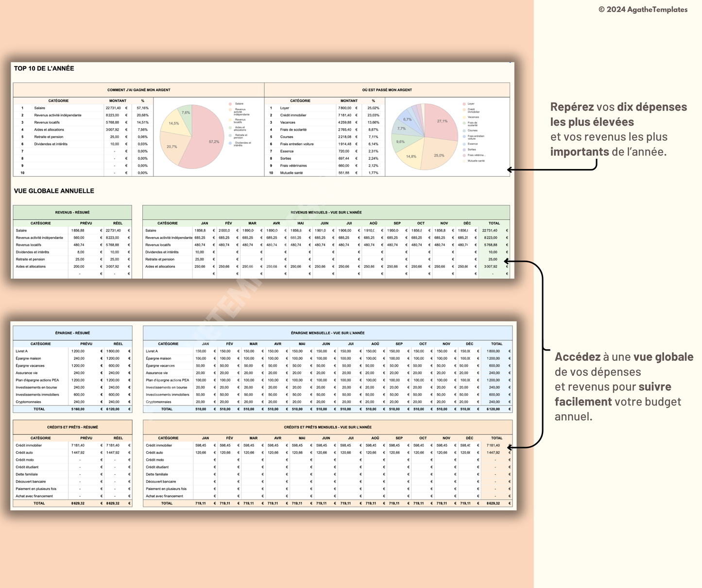Click the Revenus locatifs legend dot
This screenshot has width=702, height=588.
230,121
